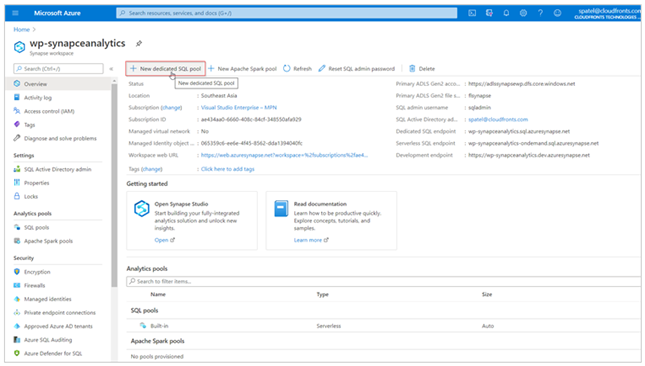Viewport: 645px width, 366px height.
Task: Click New Apache Spark pool
Action: click(x=242, y=69)
